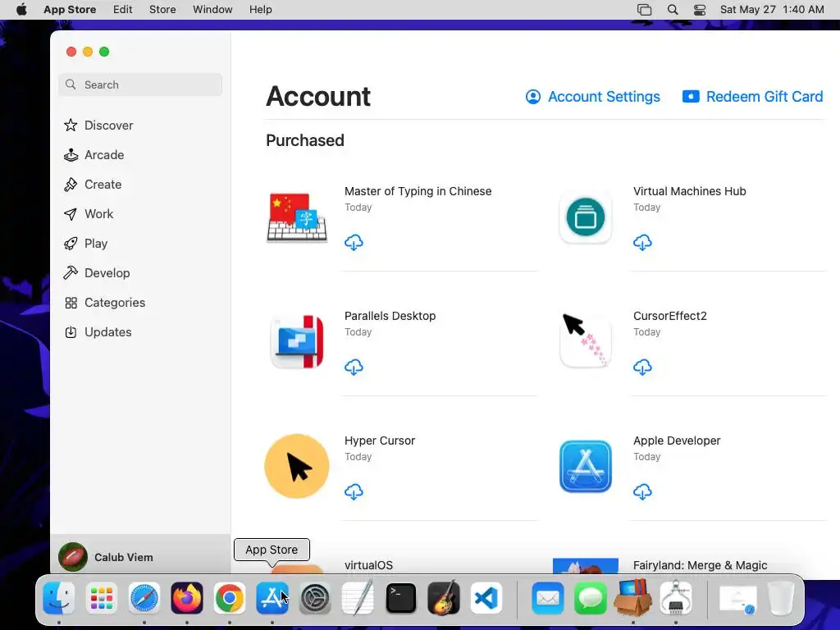This screenshot has height=630, width=840.
Task: Click the App Store icon in the Dock
Action: pos(272,598)
